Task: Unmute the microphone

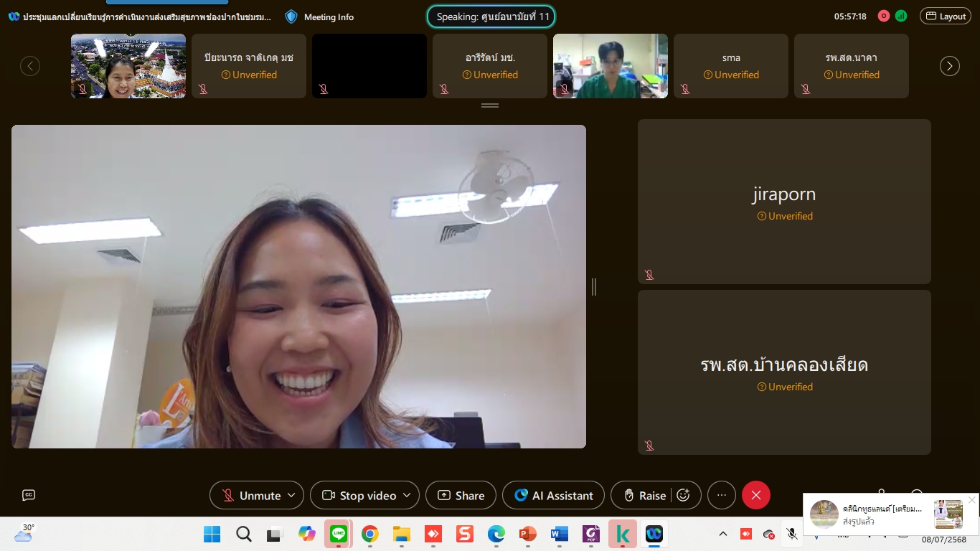Action: point(251,495)
